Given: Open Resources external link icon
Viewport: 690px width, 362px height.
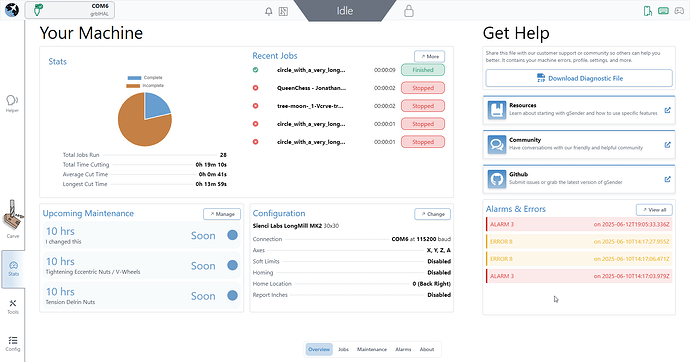Looking at the screenshot, I should pyautogui.click(x=667, y=110).
